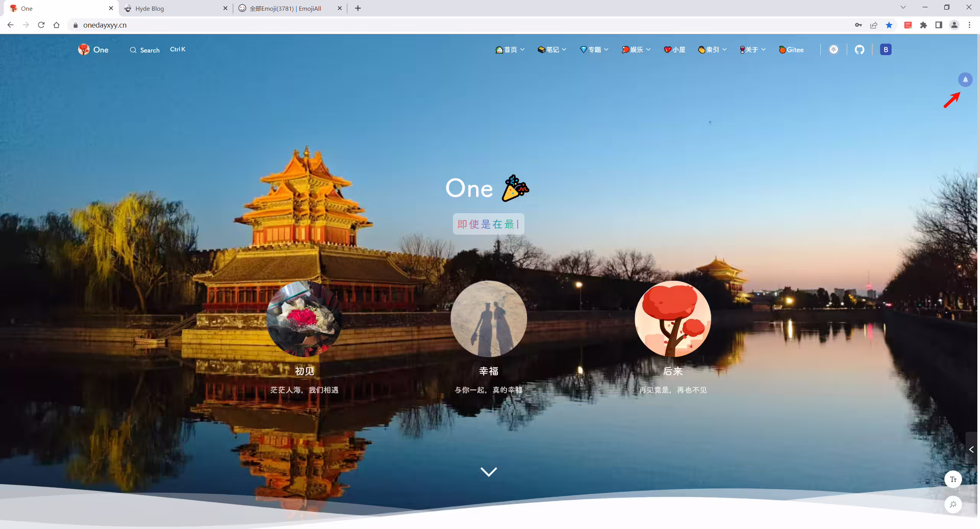The height and width of the screenshot is (529, 980).
Task: Open the Gitee link in the navbar
Action: [791, 50]
